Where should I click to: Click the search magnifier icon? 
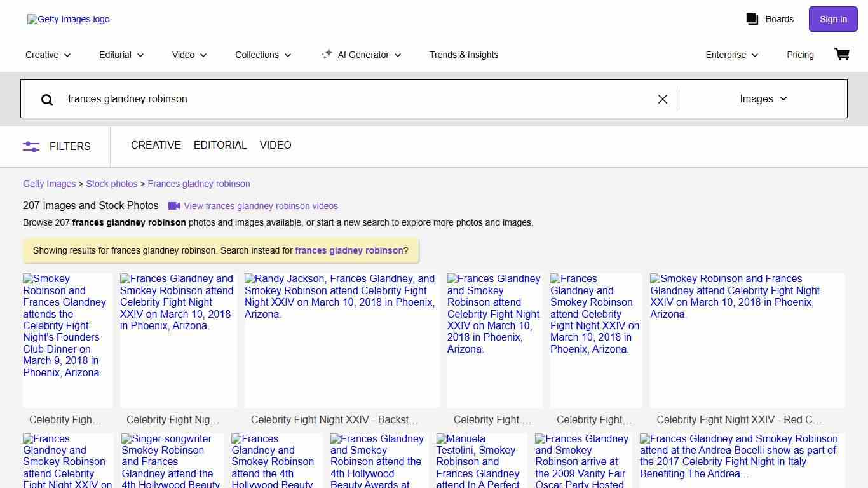tap(47, 99)
